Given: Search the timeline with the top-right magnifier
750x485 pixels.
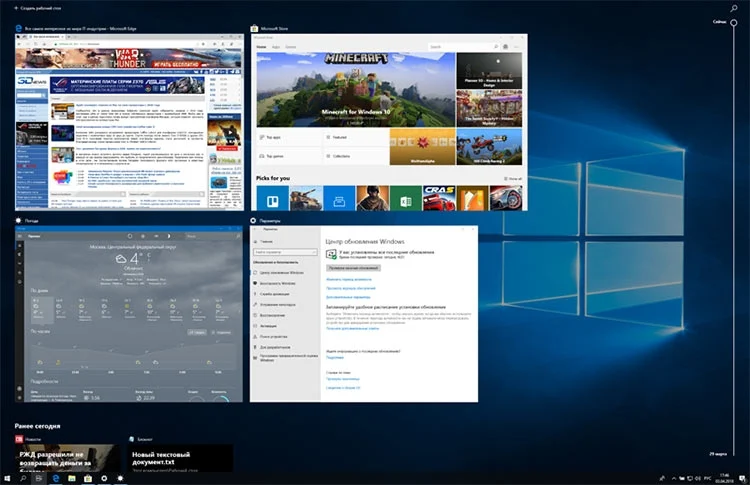Looking at the screenshot, I should [733, 8].
